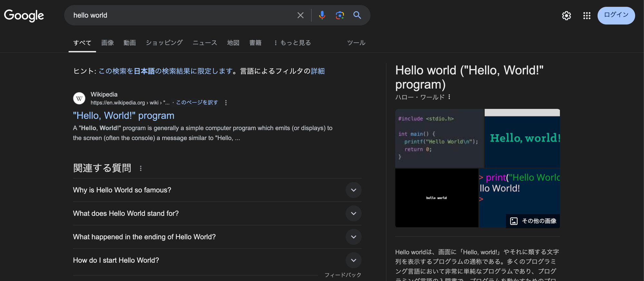
Task: Click the Wikipedia source name
Action: pyautogui.click(x=104, y=94)
